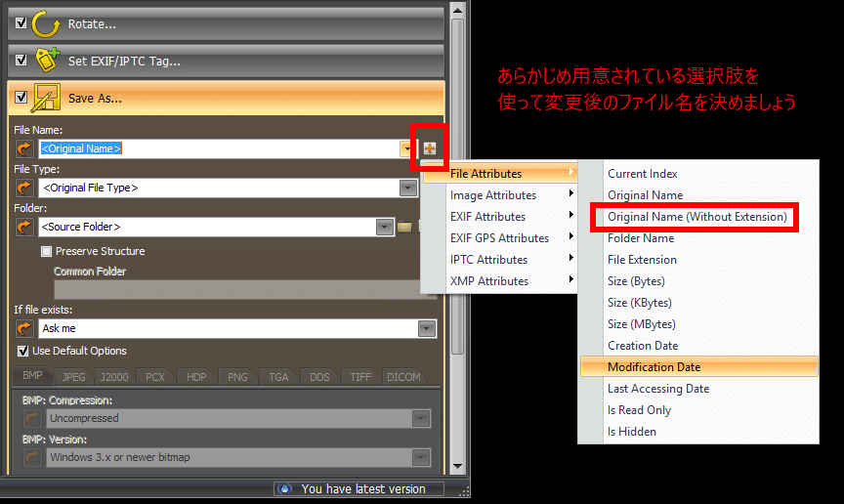The width and height of the screenshot is (844, 504).
Task: Enable the Preserve Structure checkbox
Action: point(46,251)
